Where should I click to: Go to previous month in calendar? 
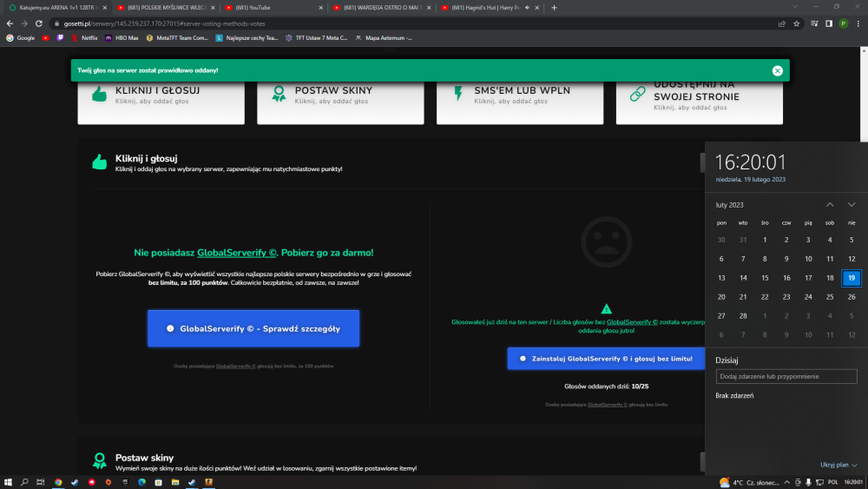830,205
